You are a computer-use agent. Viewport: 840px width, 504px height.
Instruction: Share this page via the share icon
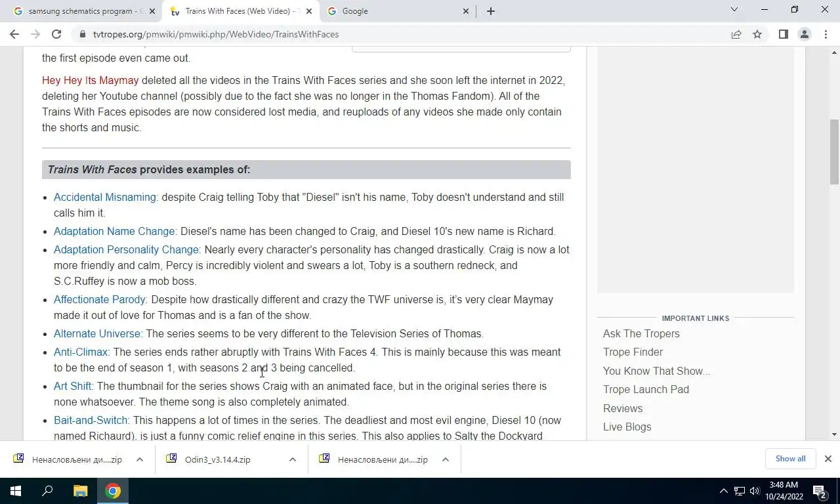tap(736, 34)
